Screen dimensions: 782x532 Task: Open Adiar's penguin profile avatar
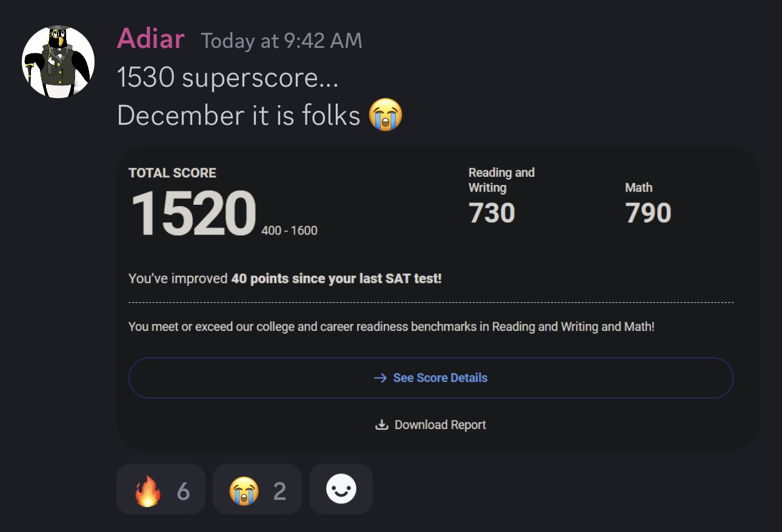point(58,61)
